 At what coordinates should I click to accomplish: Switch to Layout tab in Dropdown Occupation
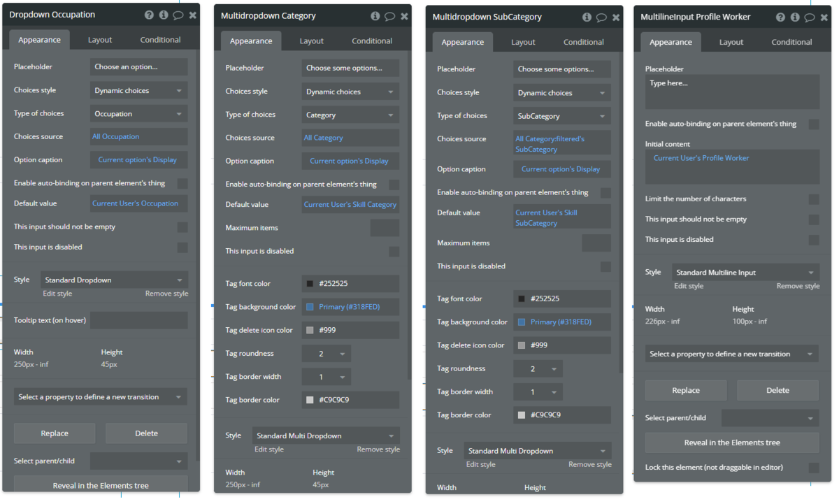pos(100,40)
